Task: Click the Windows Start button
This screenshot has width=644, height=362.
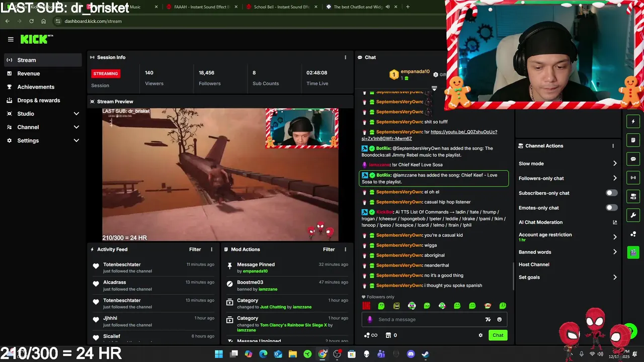Action: (219, 354)
